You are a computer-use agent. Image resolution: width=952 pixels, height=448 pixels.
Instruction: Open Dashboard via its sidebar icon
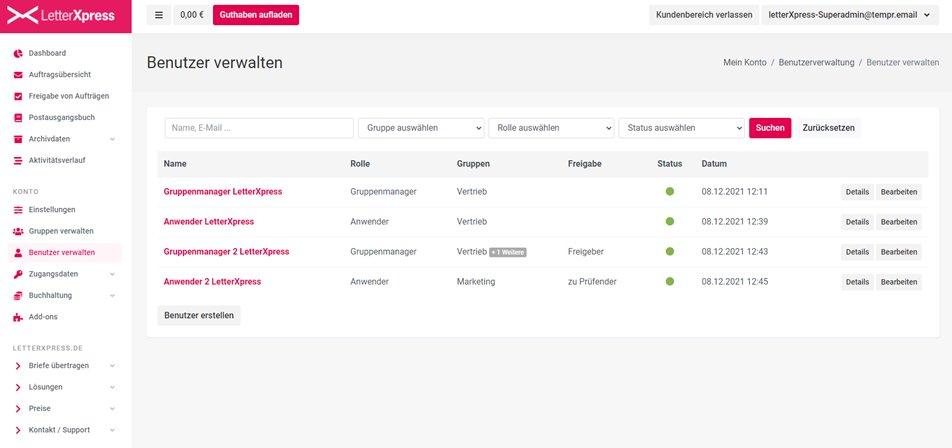click(x=18, y=53)
